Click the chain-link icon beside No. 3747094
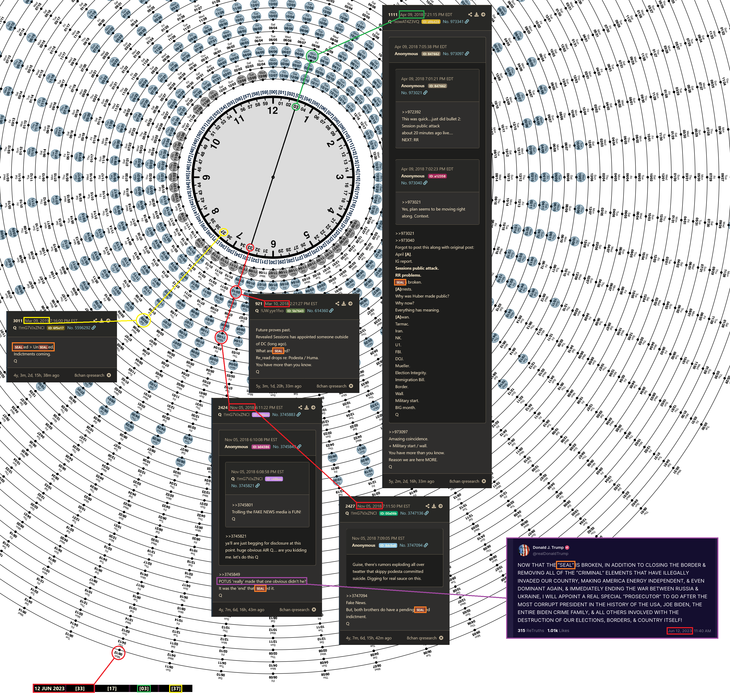Viewport: 730px width, 700px height. 426,545
